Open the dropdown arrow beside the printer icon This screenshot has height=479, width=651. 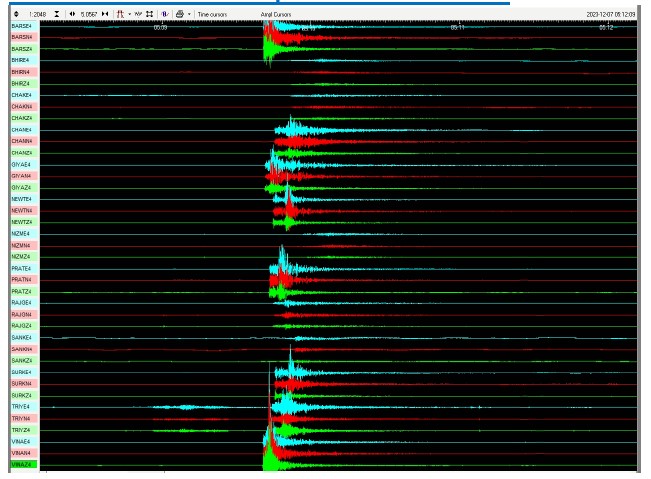189,15
